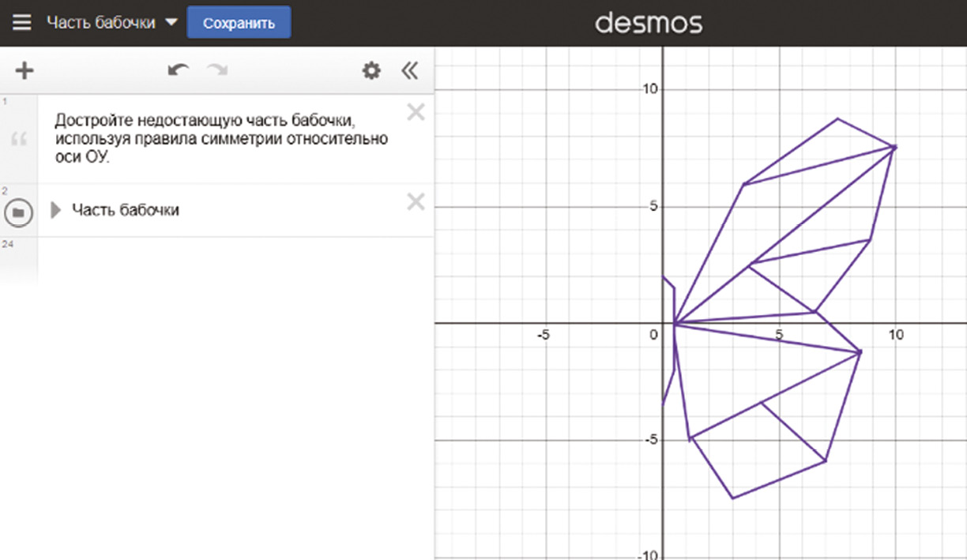Delete the instruction note in row 1
The image size is (967, 560).
pyautogui.click(x=416, y=113)
